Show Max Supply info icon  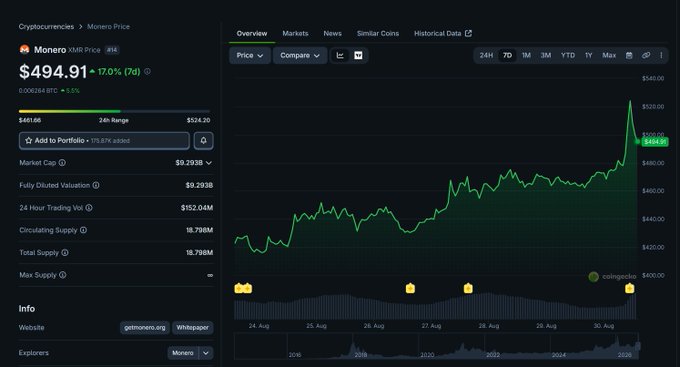[x=62, y=275]
